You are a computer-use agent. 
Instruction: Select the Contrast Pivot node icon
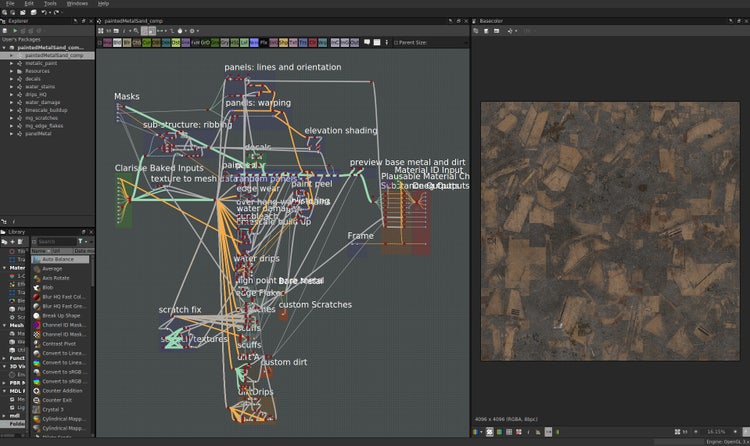pos(37,343)
